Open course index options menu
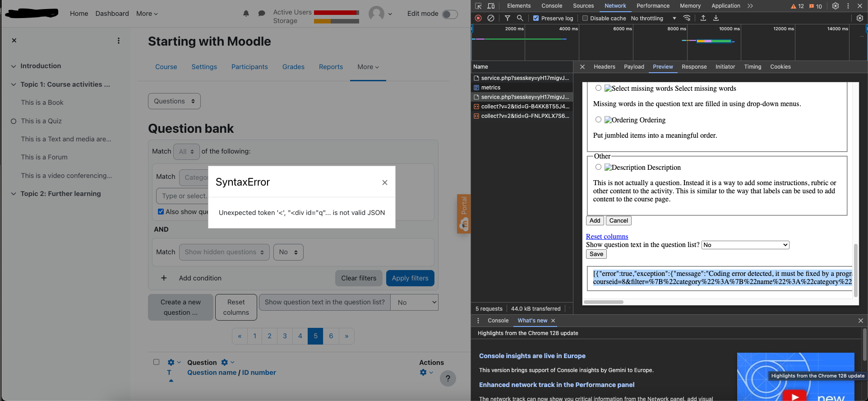The image size is (868, 401). point(119,41)
